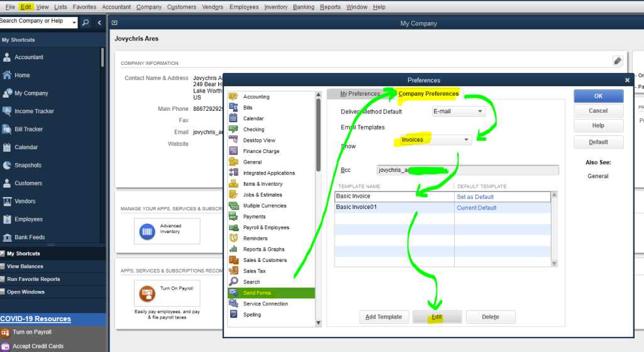Open the Bill Tracker shortcut

point(29,129)
